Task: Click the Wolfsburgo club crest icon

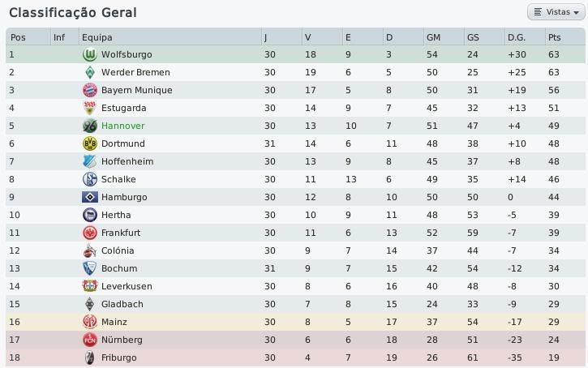Action: [x=90, y=54]
